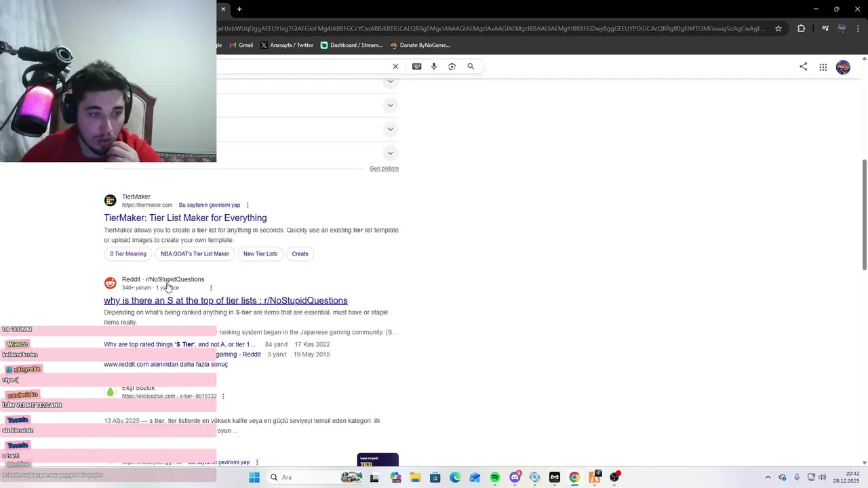Launch Microsoft Edge from the taskbar
The height and width of the screenshot is (488, 868).
[455, 477]
